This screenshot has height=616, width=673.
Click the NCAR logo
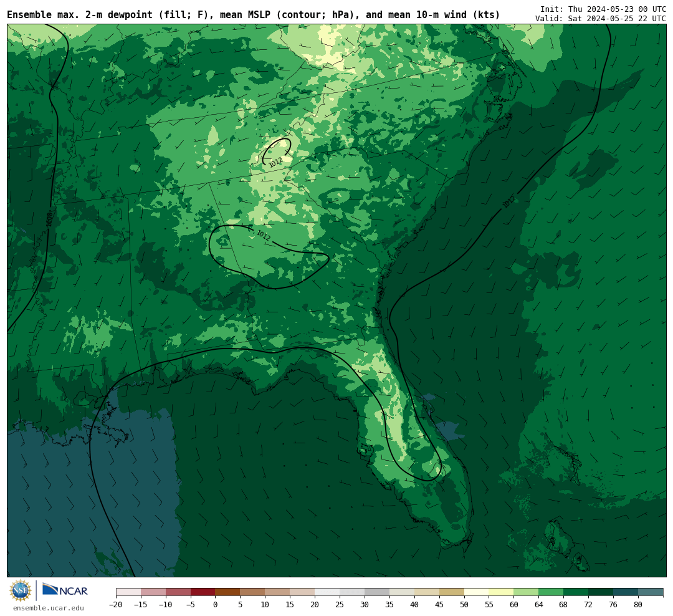tap(65, 590)
